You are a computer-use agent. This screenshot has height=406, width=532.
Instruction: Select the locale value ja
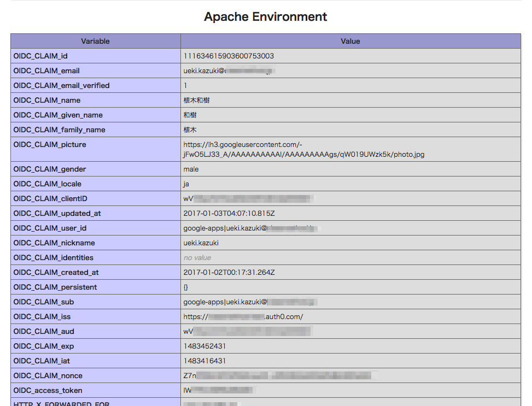185,184
